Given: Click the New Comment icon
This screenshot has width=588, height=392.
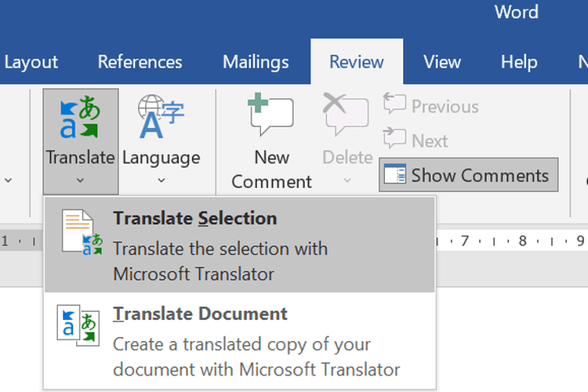Looking at the screenshot, I should (x=270, y=114).
